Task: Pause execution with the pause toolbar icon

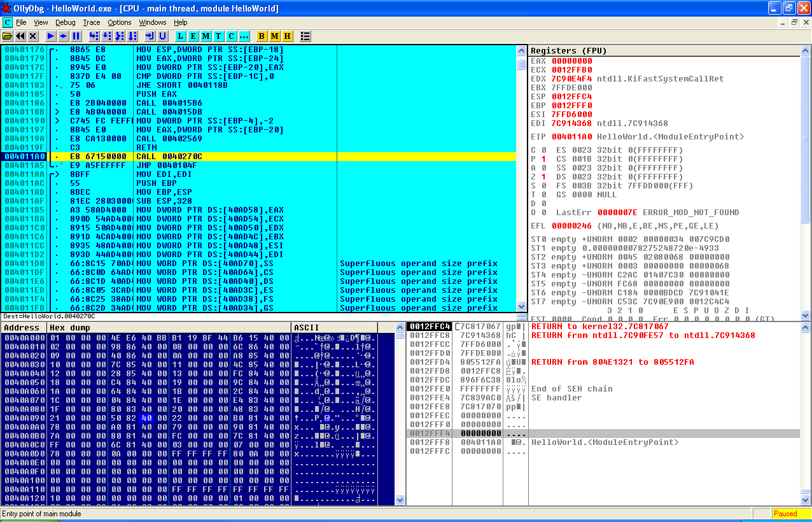Action: coord(76,36)
